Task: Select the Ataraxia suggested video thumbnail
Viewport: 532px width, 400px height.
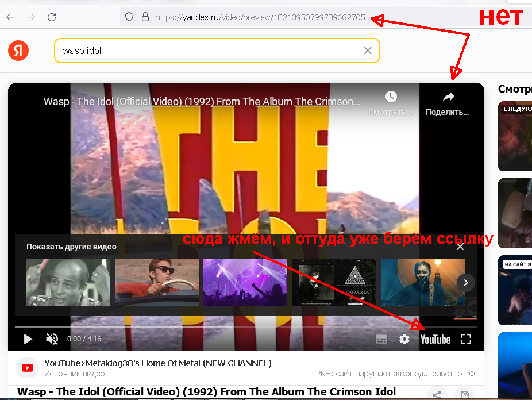Action: click(334, 282)
